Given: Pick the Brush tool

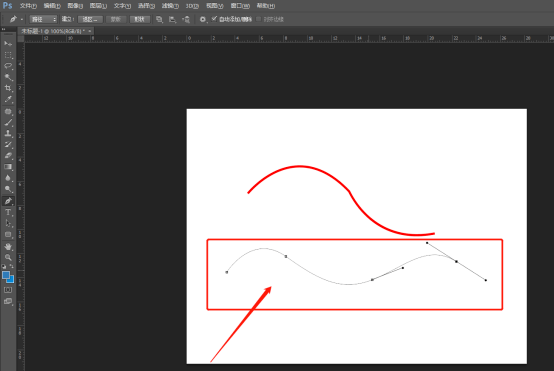Looking at the screenshot, I should tap(8, 122).
